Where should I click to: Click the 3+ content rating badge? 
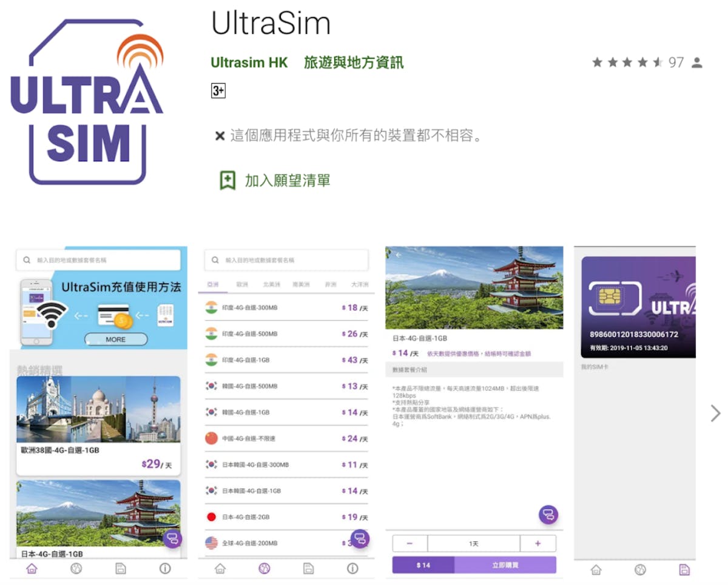[218, 91]
